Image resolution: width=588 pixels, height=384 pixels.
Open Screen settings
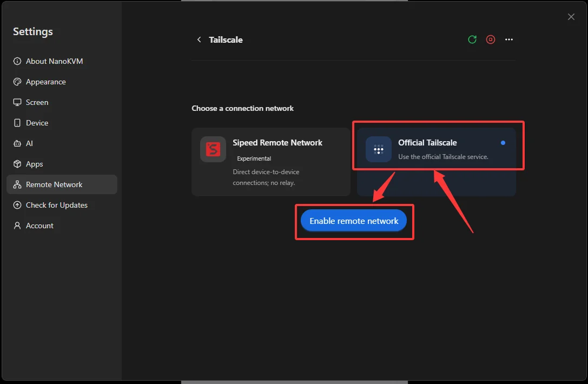pos(62,102)
